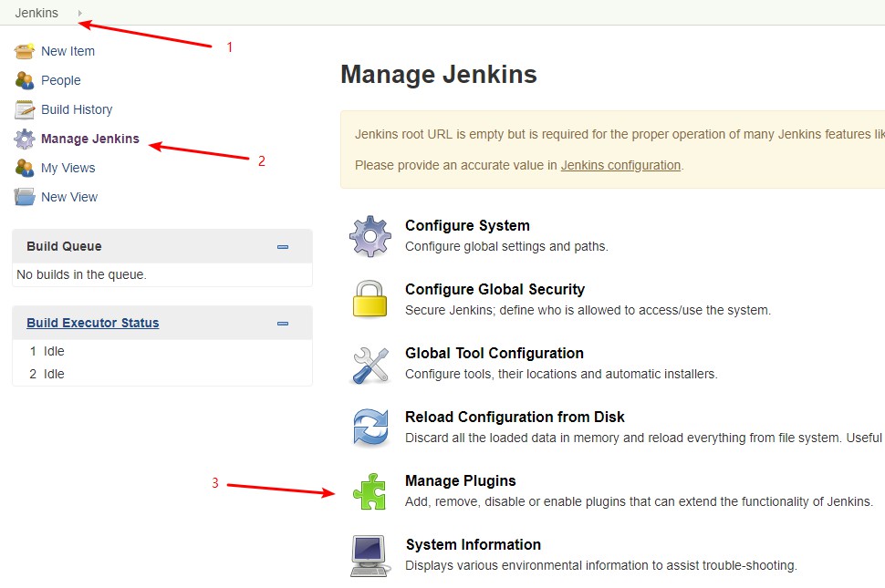Click the New Item box icon

click(x=25, y=51)
